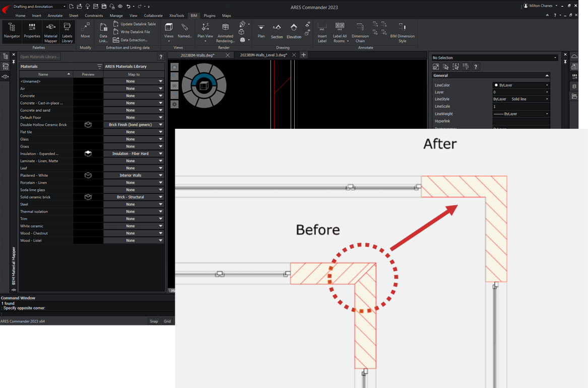Collapse the General properties section
Viewport: 588px width, 388px height.
pyautogui.click(x=547, y=75)
